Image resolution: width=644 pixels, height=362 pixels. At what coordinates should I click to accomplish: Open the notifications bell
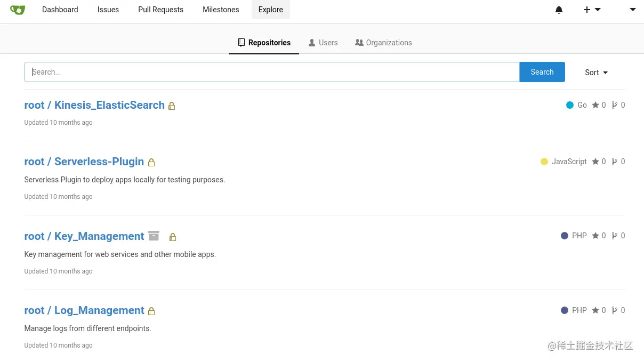click(x=559, y=10)
